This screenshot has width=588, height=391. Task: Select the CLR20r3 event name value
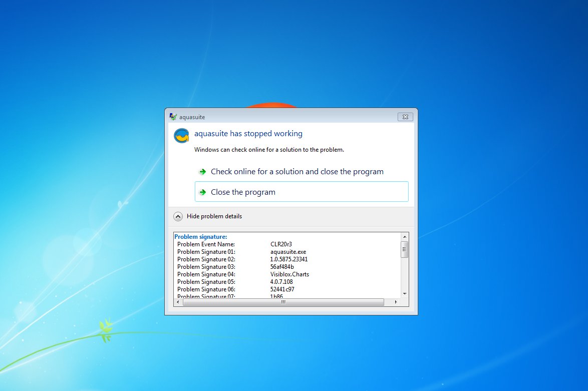point(281,244)
